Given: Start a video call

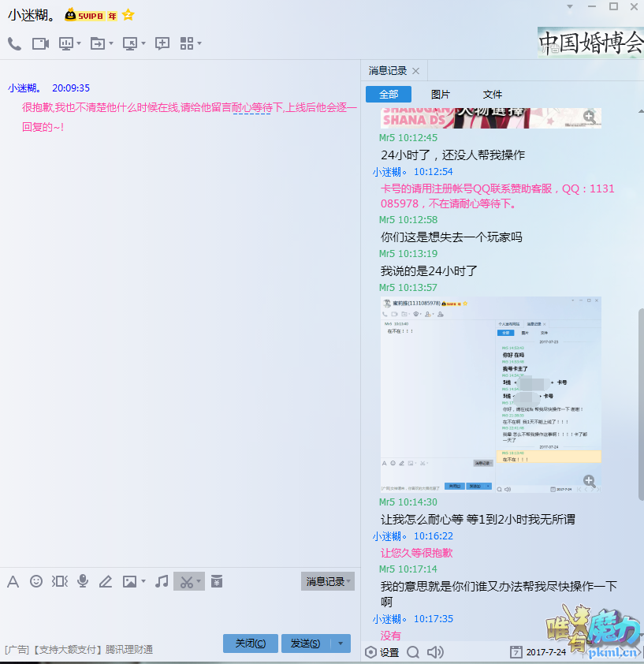Looking at the screenshot, I should [40, 44].
